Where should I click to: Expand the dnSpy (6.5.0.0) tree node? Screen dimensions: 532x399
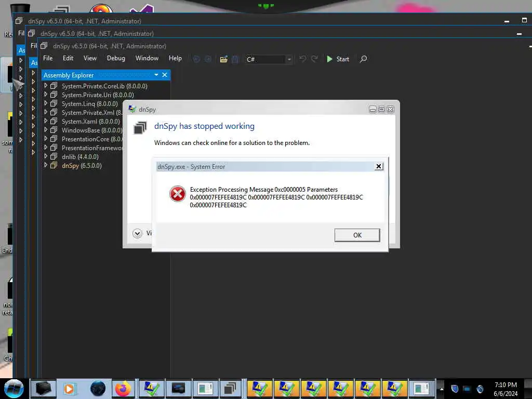pos(46,165)
